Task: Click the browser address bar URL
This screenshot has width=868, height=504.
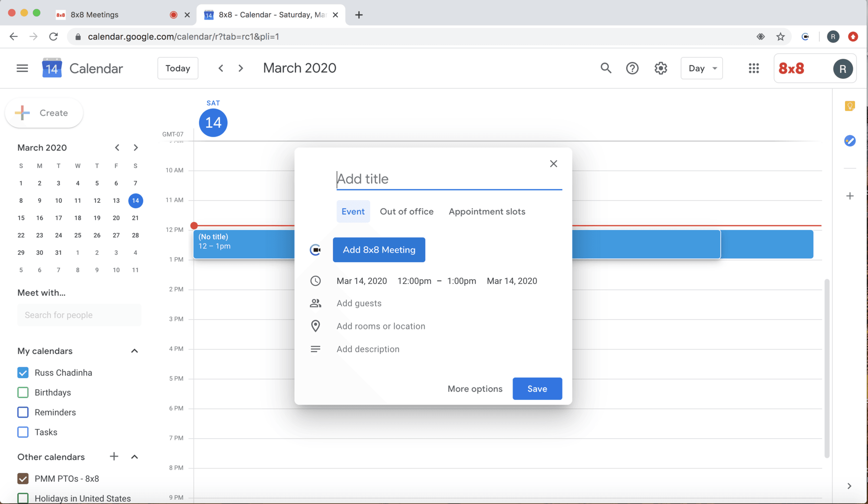Action: (183, 36)
